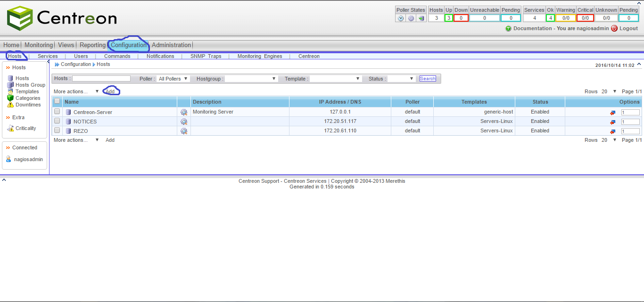The image size is (644, 302).
Task: Click the clock icon under Poller States
Action: pyautogui.click(x=401, y=18)
